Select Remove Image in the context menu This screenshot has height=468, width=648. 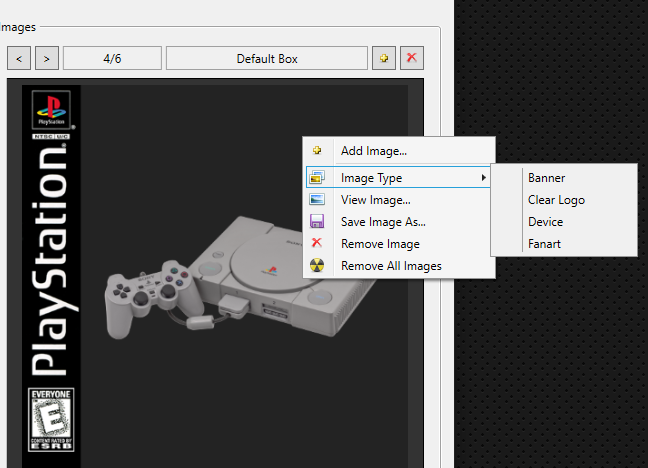(x=399, y=244)
